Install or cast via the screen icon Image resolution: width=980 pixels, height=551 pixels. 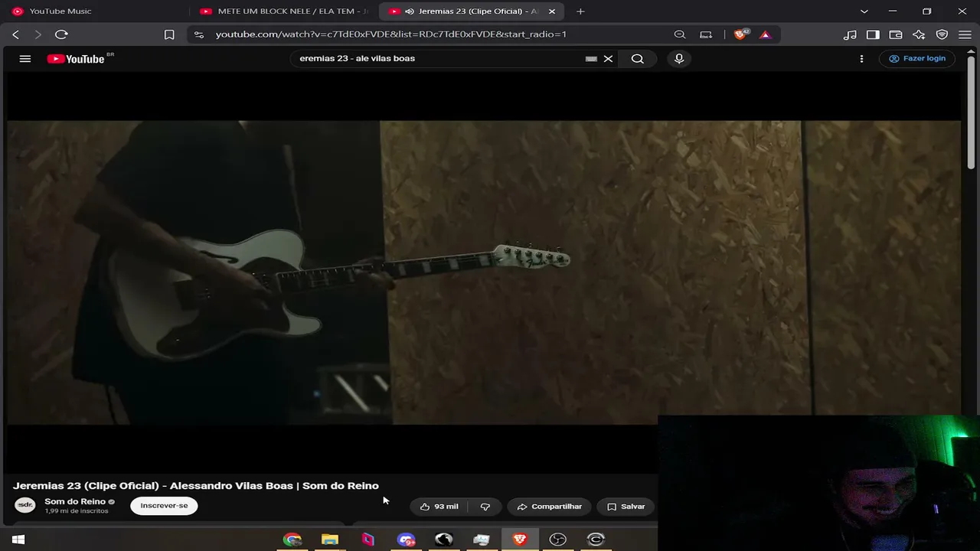pos(706,34)
